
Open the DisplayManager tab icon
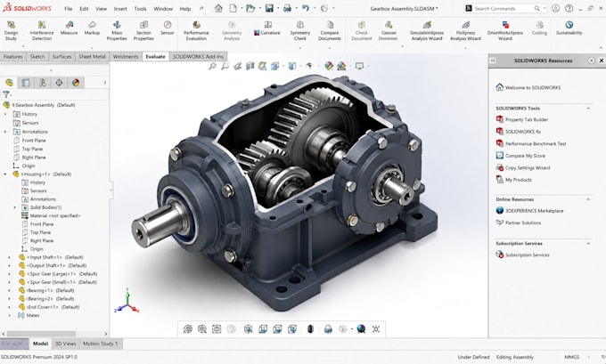(76, 83)
